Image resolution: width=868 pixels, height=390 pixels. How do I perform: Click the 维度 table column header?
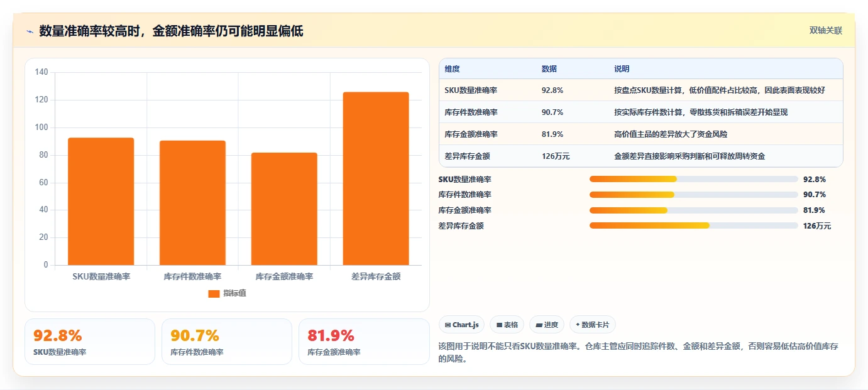(452, 69)
